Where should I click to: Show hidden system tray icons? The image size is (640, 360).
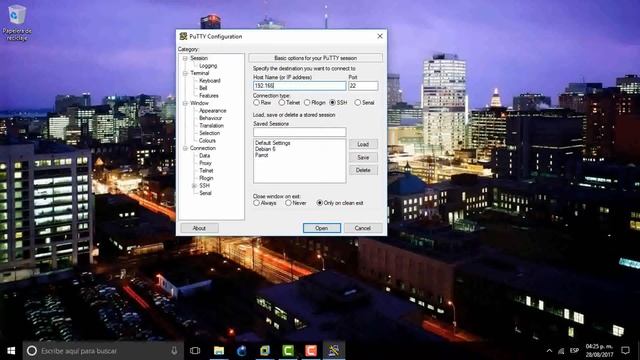pyautogui.click(x=549, y=351)
